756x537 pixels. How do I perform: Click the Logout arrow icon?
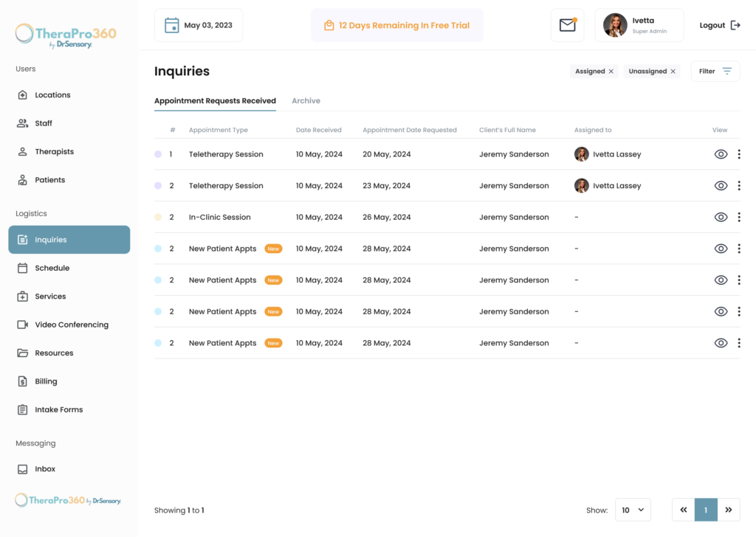(x=735, y=25)
